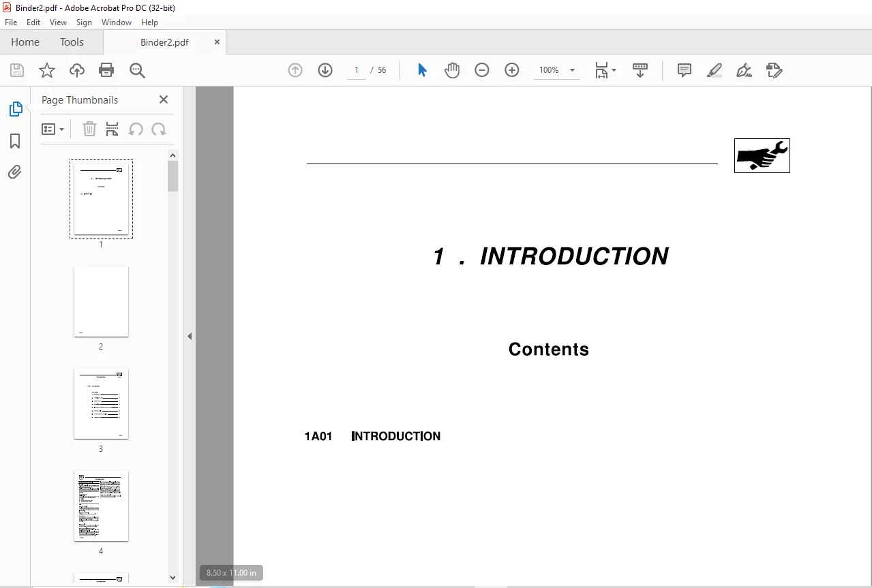Open the Bookmarks panel icon

(15, 141)
